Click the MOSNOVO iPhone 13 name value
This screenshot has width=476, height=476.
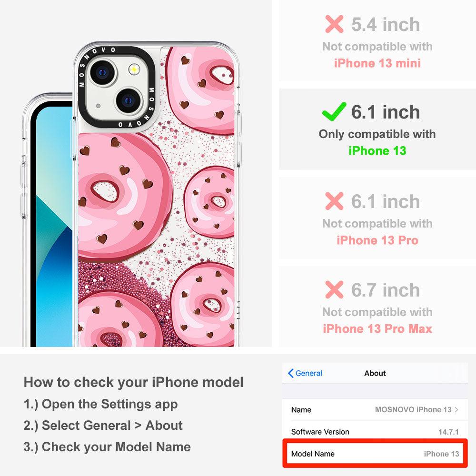pos(413,409)
